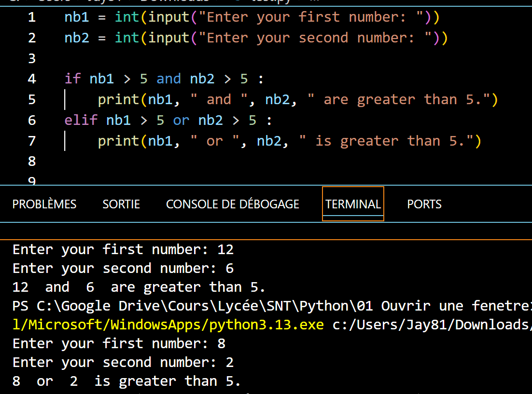Click the 'or' operator in the elif condition

pyautogui.click(x=181, y=120)
